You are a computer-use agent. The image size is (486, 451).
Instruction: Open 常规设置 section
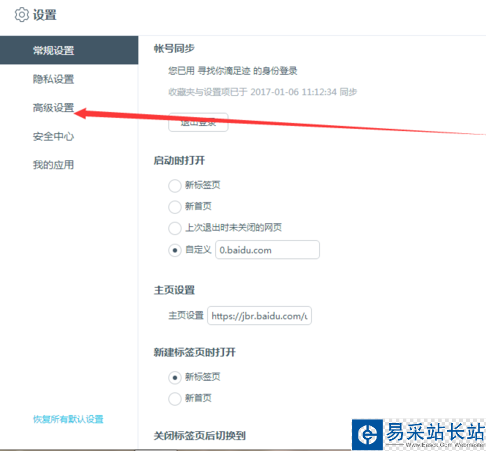69,50
